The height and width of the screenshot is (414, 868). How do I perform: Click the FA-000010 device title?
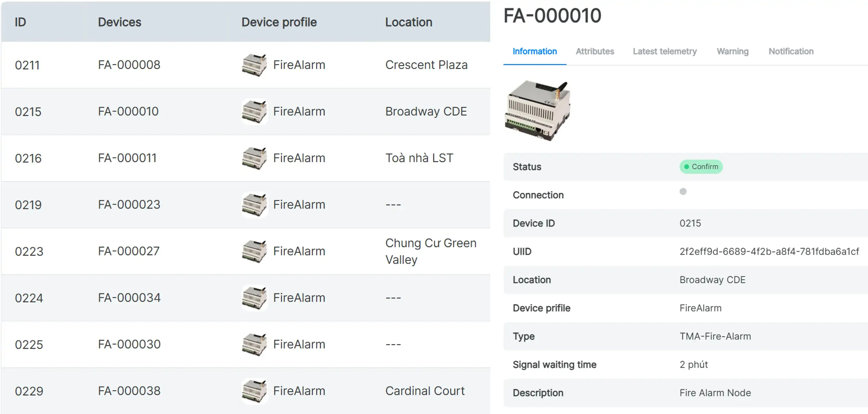552,15
